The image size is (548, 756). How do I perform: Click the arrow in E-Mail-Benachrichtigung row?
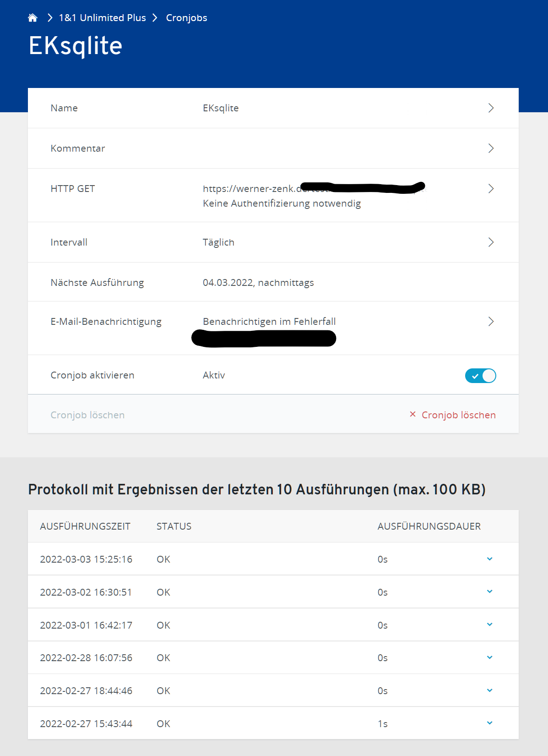[x=491, y=322]
